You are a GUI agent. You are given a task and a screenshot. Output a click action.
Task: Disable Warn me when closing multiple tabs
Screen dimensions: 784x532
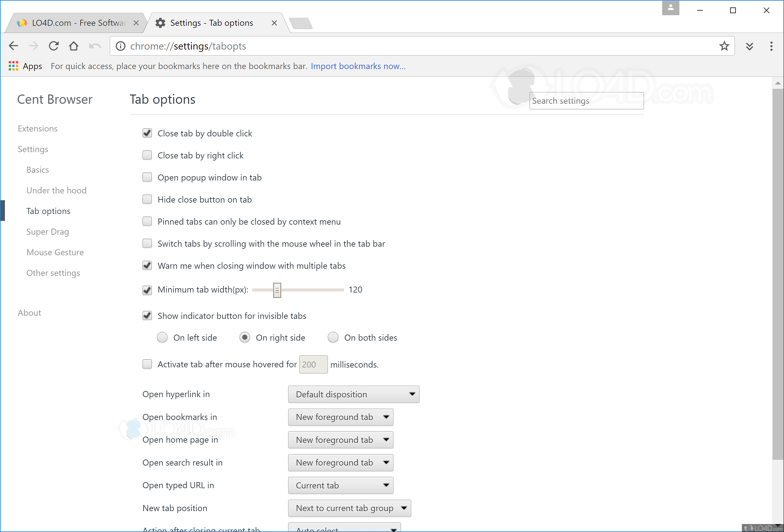tap(147, 265)
